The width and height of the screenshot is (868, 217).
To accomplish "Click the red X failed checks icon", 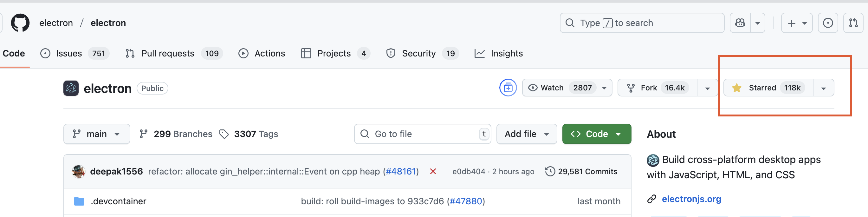I will click(433, 172).
